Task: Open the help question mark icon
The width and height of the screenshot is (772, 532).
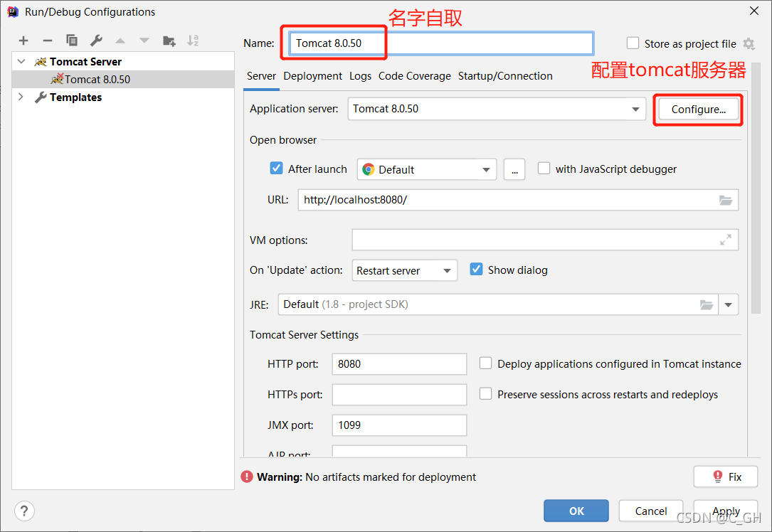Action: pos(24,511)
